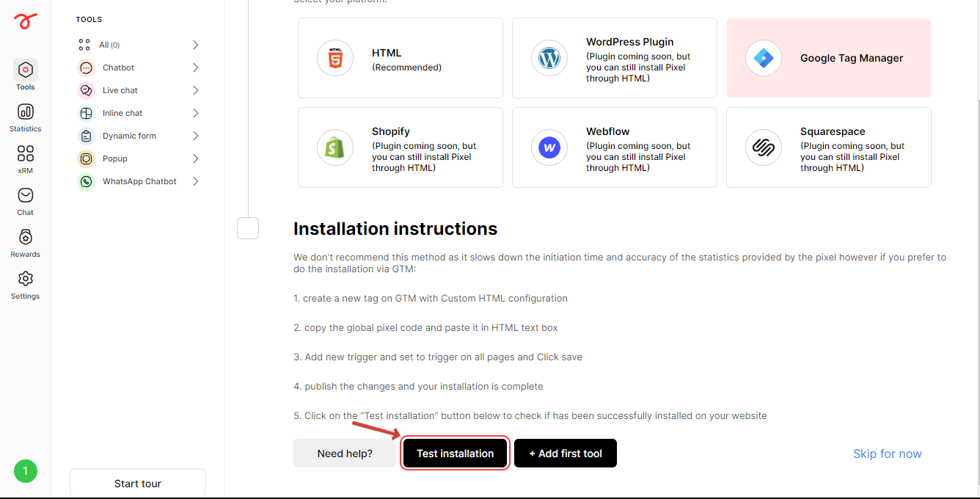The height and width of the screenshot is (499, 980).
Task: Open the Rewards sidebar section
Action: (25, 243)
